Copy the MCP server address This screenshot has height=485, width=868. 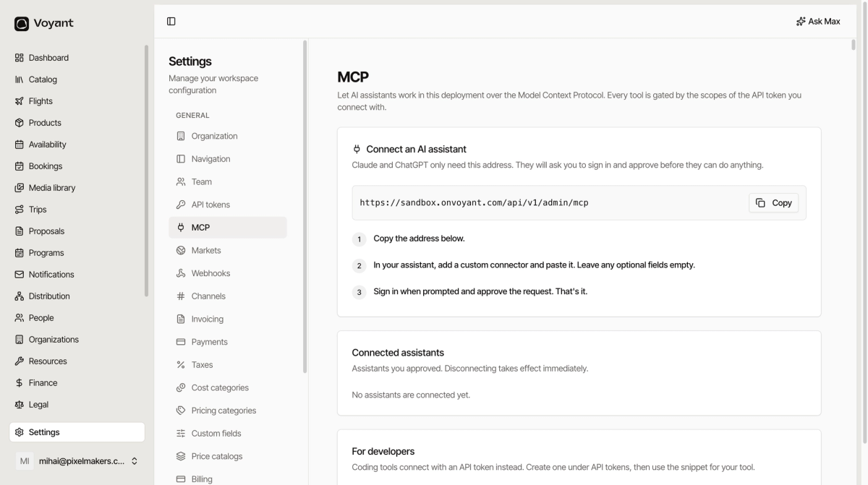(x=773, y=203)
